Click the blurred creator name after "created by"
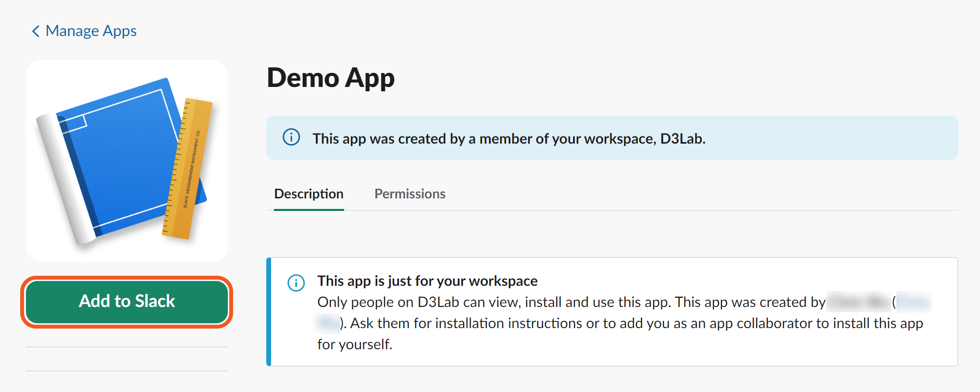Viewport: 980px width, 392px height. point(858,302)
